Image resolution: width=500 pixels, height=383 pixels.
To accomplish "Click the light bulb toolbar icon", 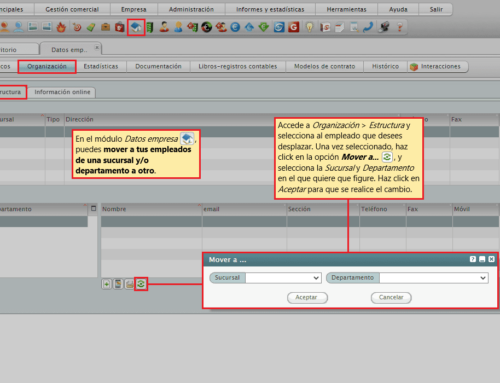I will click(x=309, y=27).
